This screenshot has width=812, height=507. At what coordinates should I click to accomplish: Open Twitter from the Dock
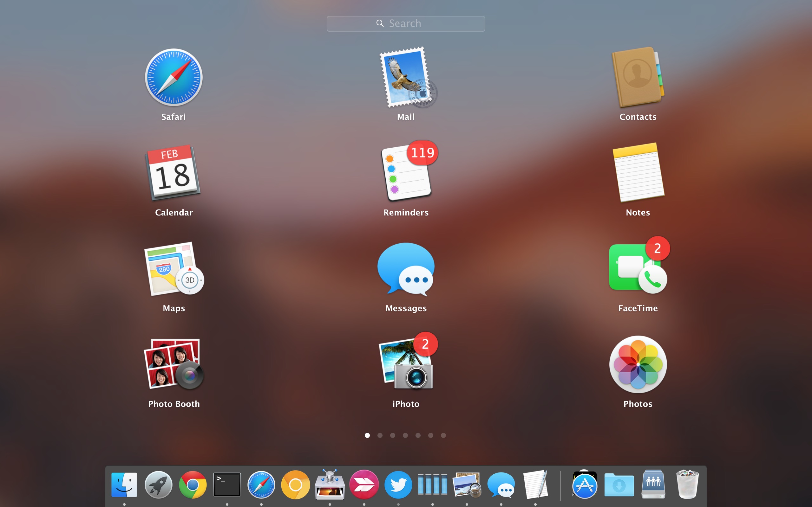pyautogui.click(x=398, y=485)
